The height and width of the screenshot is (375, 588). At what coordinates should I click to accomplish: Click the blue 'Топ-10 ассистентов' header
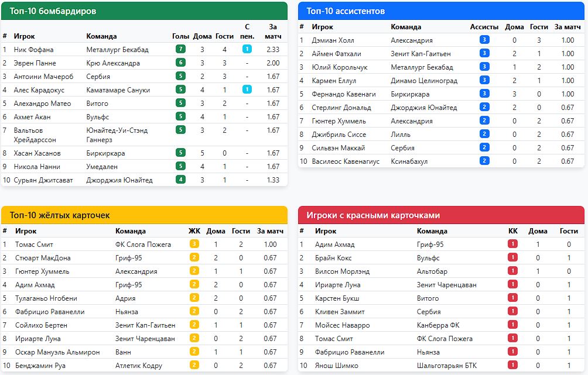[441, 11]
